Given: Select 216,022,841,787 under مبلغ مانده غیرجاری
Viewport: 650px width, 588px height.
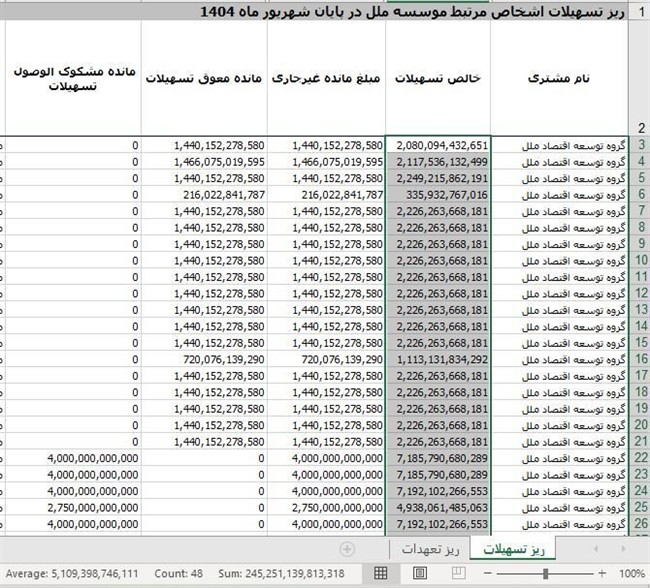Looking at the screenshot, I should (x=327, y=195).
